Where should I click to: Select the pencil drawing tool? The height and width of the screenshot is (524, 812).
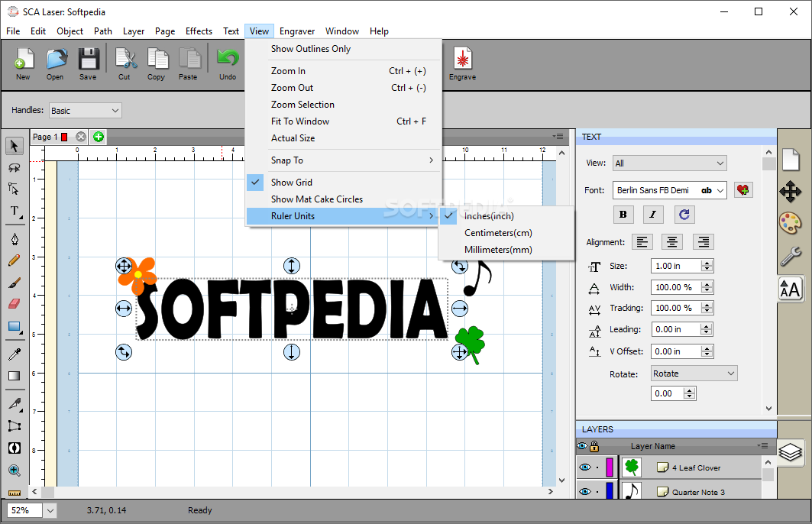click(x=15, y=260)
